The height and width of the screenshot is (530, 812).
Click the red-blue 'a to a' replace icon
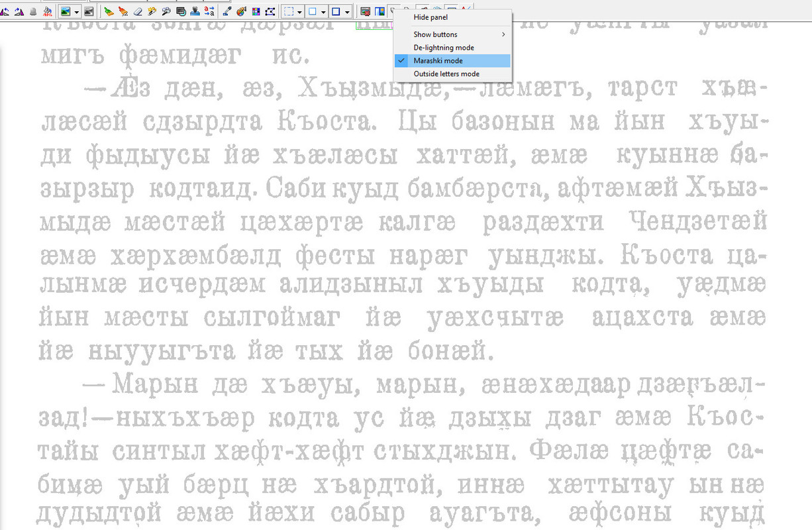209,12
